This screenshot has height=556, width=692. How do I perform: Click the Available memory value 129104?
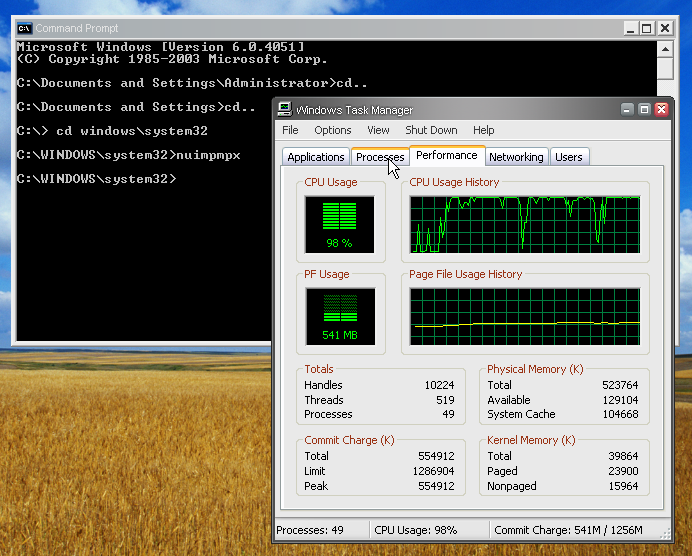coord(620,400)
